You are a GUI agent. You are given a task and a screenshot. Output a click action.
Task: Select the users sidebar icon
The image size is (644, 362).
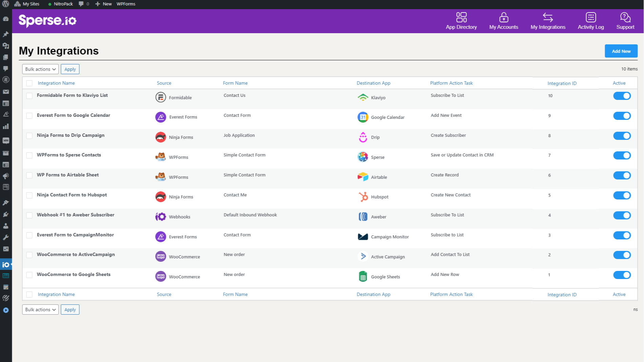[x=6, y=226]
